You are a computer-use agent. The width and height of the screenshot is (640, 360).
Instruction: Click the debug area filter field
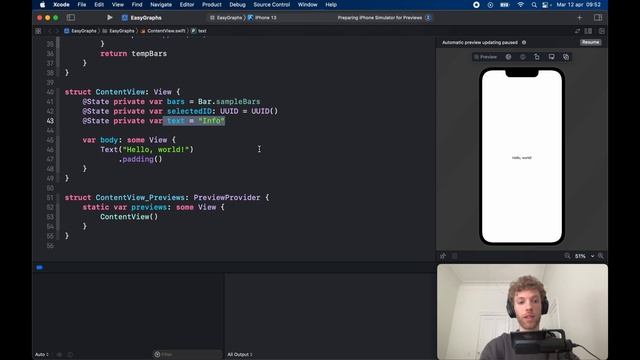(188, 354)
